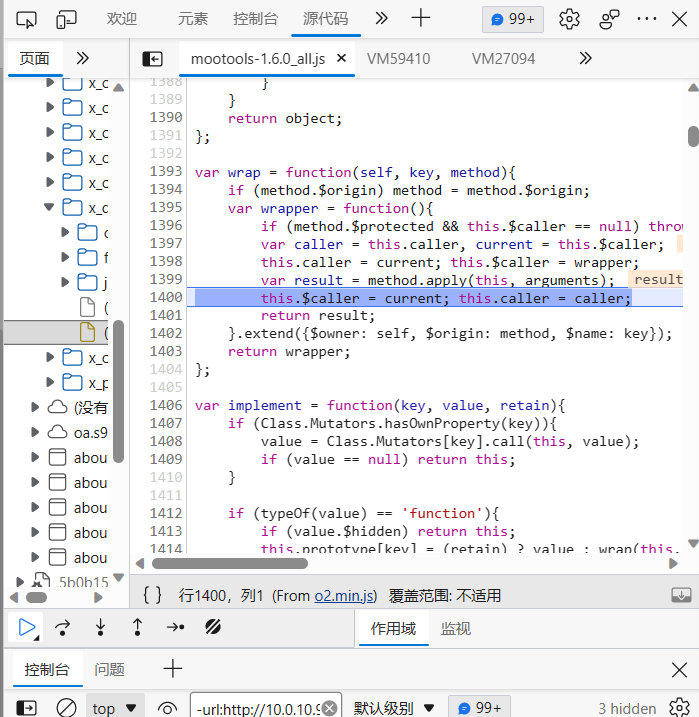Open the VM59410 file tab

coord(398,59)
